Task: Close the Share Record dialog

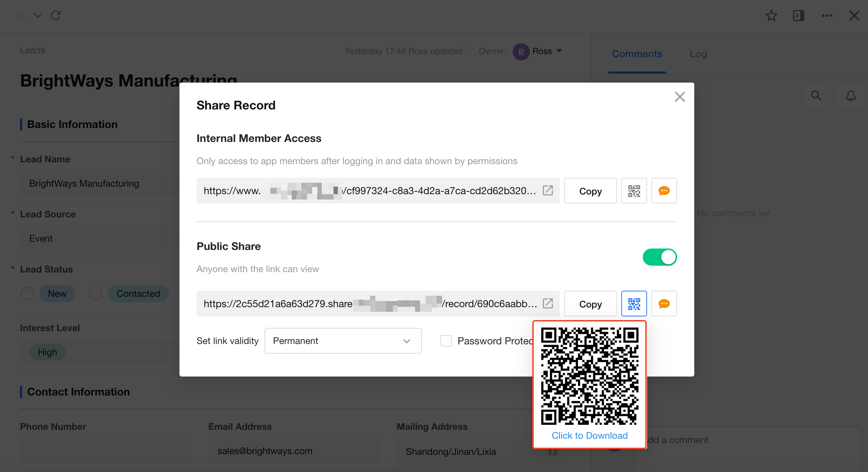Action: 680,97
